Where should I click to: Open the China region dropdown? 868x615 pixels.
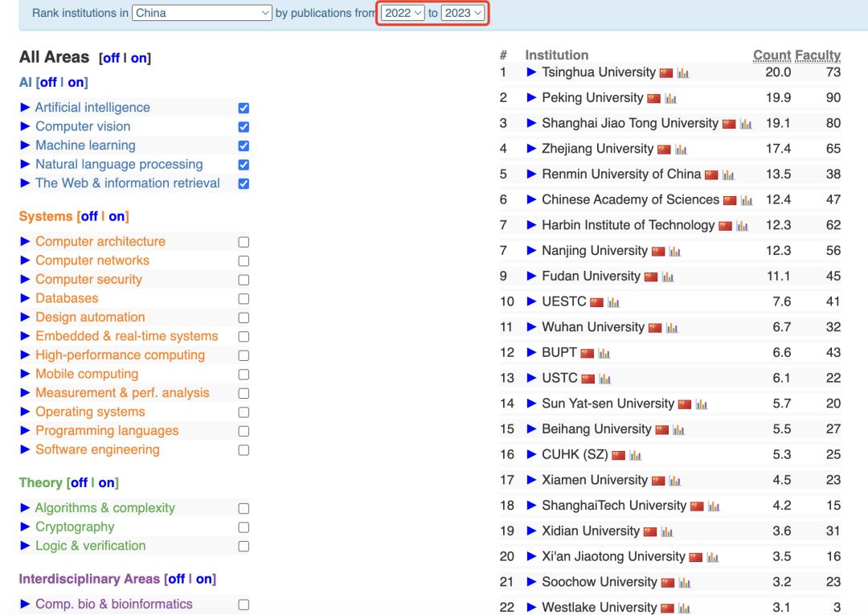[x=202, y=13]
